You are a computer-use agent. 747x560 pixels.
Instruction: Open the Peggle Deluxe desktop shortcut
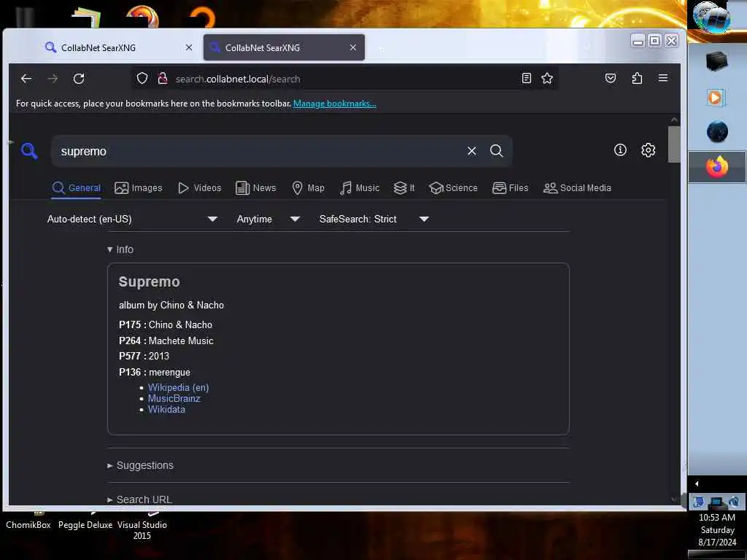(x=85, y=525)
